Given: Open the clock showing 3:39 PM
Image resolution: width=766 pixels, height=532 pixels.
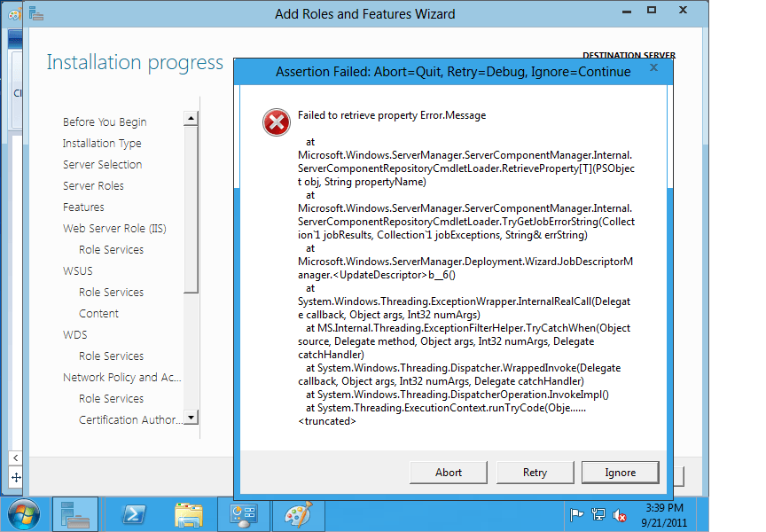Looking at the screenshot, I should [664, 515].
